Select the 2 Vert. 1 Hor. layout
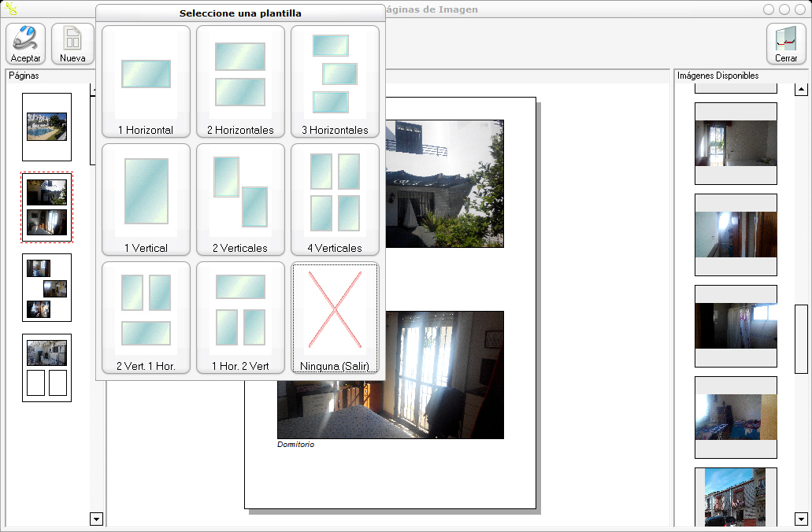This screenshot has width=812, height=532. coord(146,317)
